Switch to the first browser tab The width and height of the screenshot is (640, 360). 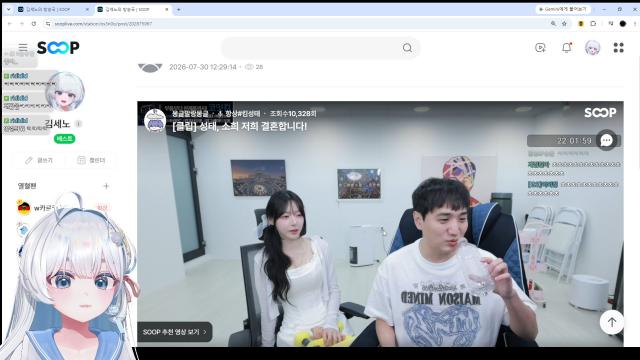point(53,9)
